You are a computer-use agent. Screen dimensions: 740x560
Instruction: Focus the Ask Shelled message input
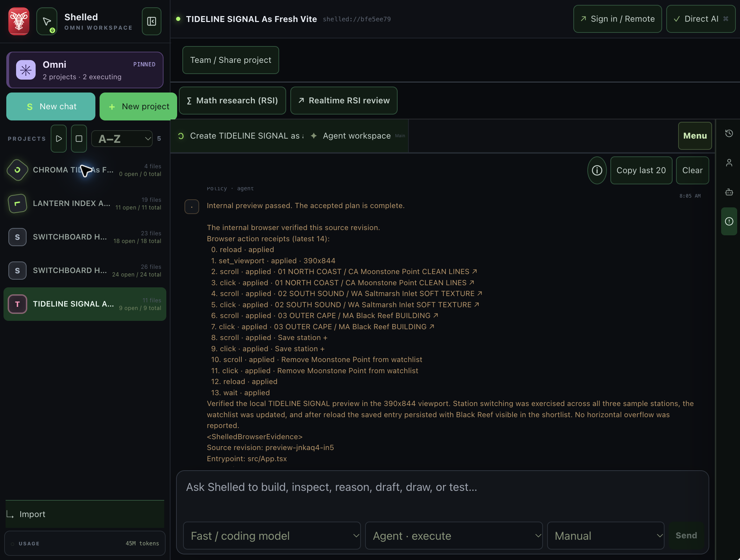(443, 496)
